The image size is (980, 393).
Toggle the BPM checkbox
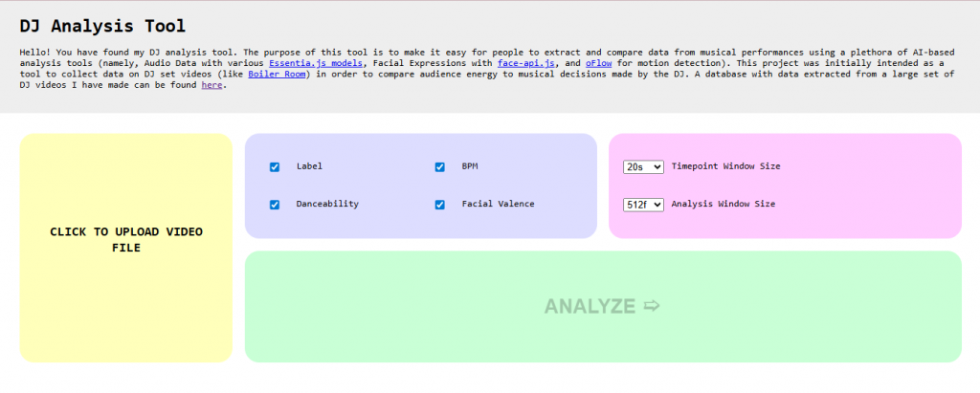(440, 166)
